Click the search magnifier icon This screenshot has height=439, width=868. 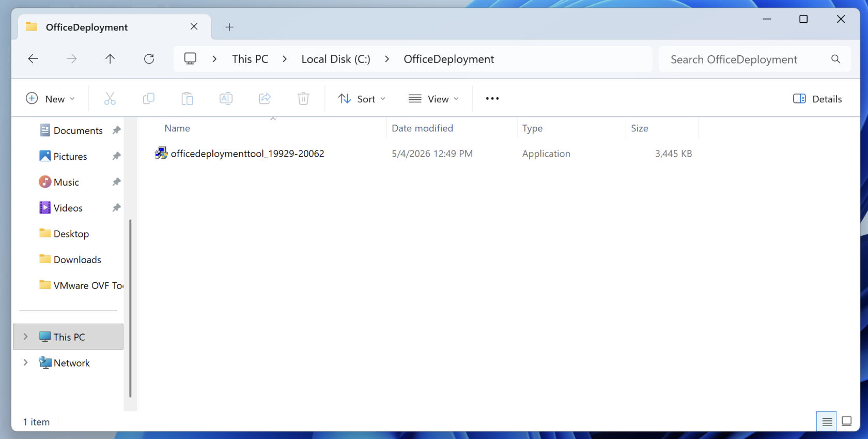click(x=835, y=59)
